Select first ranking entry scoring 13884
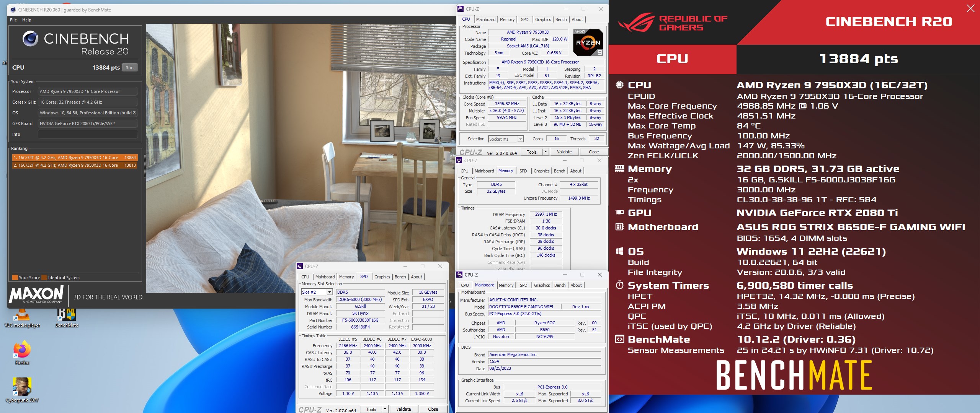The width and height of the screenshot is (980, 413). [75, 158]
